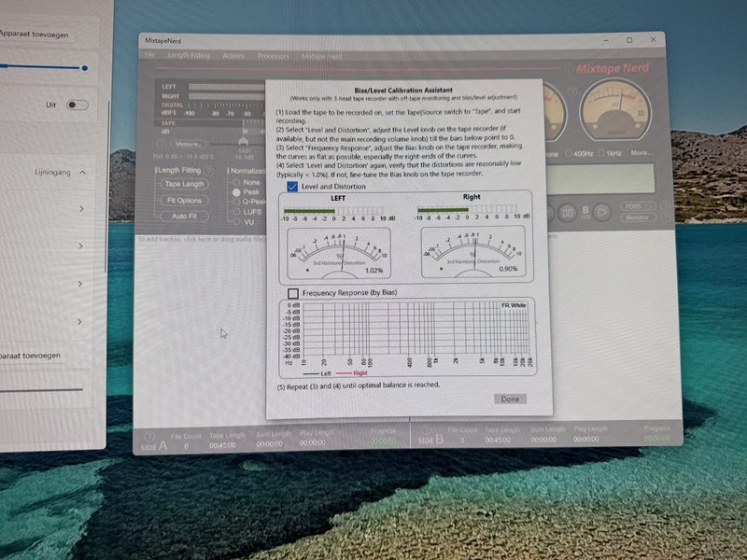This screenshot has width=747, height=560.
Task: Open the File menu
Action: pyautogui.click(x=149, y=55)
